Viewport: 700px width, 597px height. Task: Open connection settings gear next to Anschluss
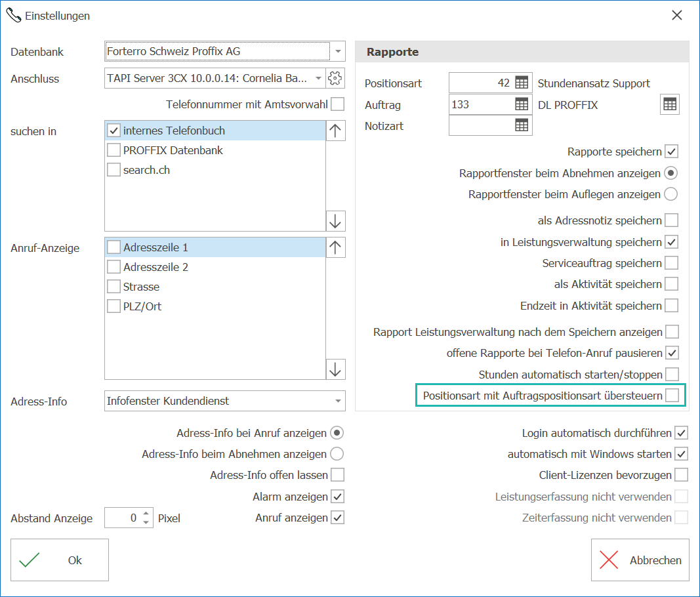click(335, 78)
